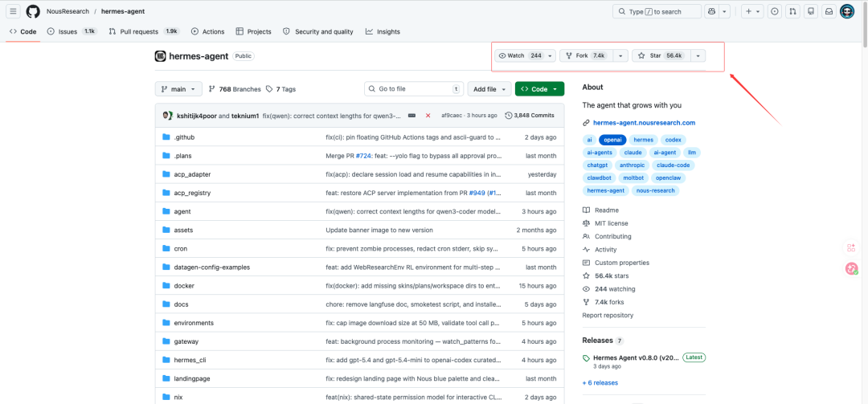Expand the commit message ellipsis icon
The image size is (868, 404).
411,115
